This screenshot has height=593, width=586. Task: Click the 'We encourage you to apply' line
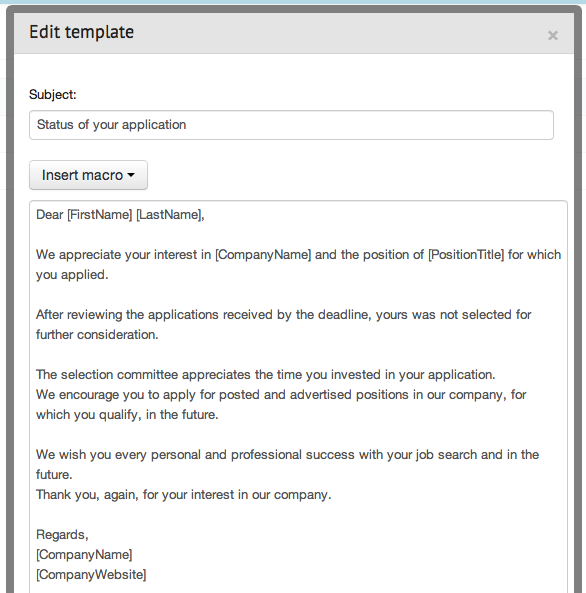pos(281,395)
